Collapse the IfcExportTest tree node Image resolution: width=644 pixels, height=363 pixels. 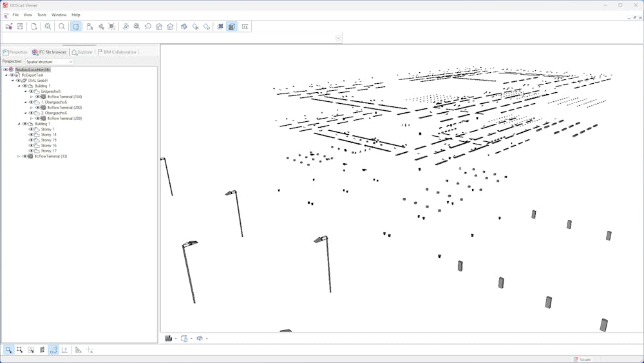pyautogui.click(x=6, y=75)
